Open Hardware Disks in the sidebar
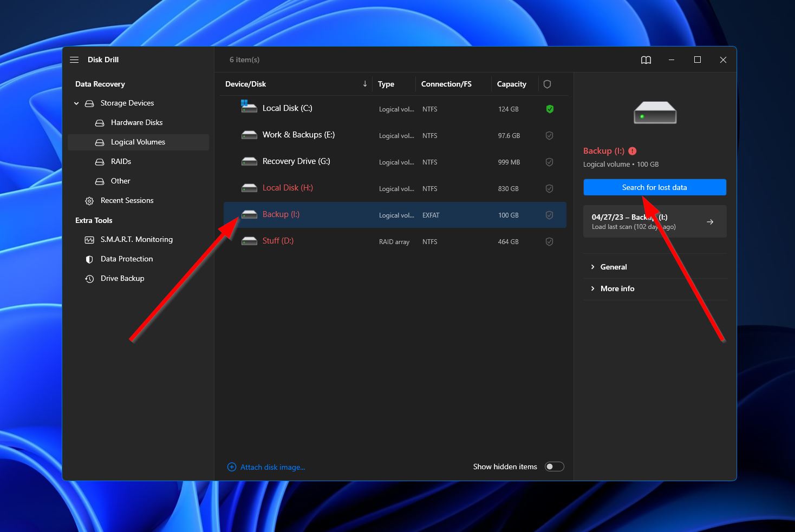This screenshot has height=532, width=795. [x=136, y=122]
